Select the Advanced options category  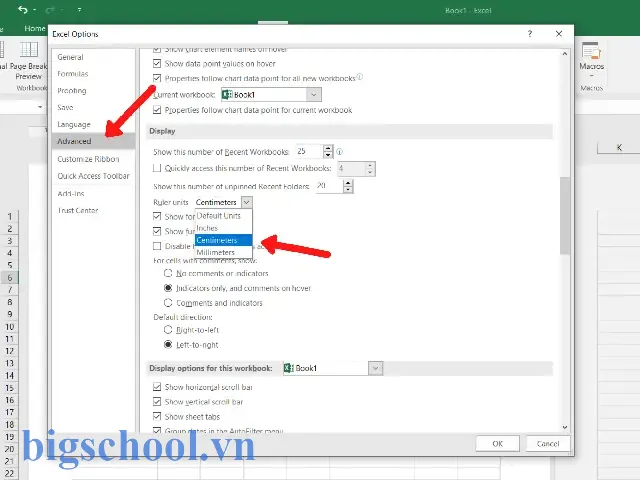[x=93, y=141]
